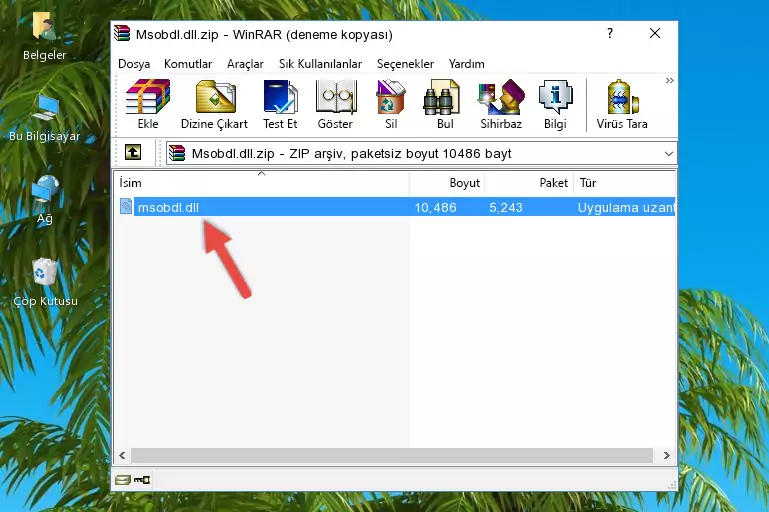Image resolution: width=769 pixels, height=512 pixels.
Task: Click the WinRAR title bar icon
Action: 122,33
